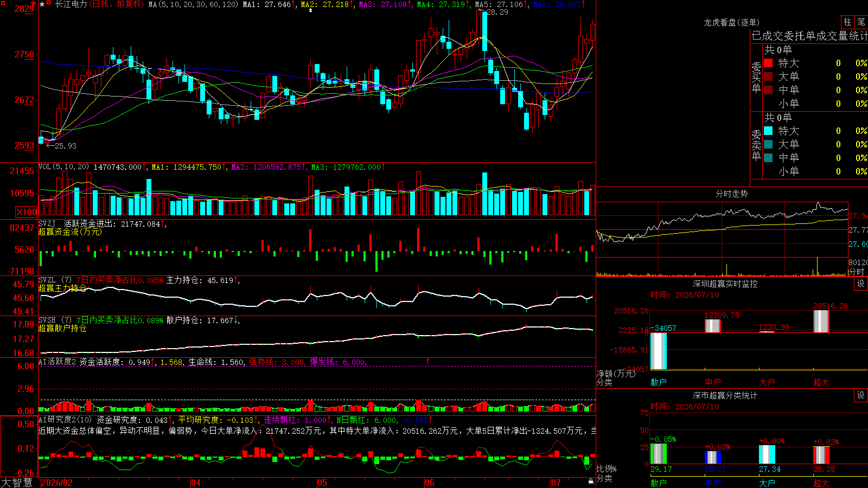Click the green MA4: 27.319 value
The width and height of the screenshot is (868, 488).
[441, 4]
